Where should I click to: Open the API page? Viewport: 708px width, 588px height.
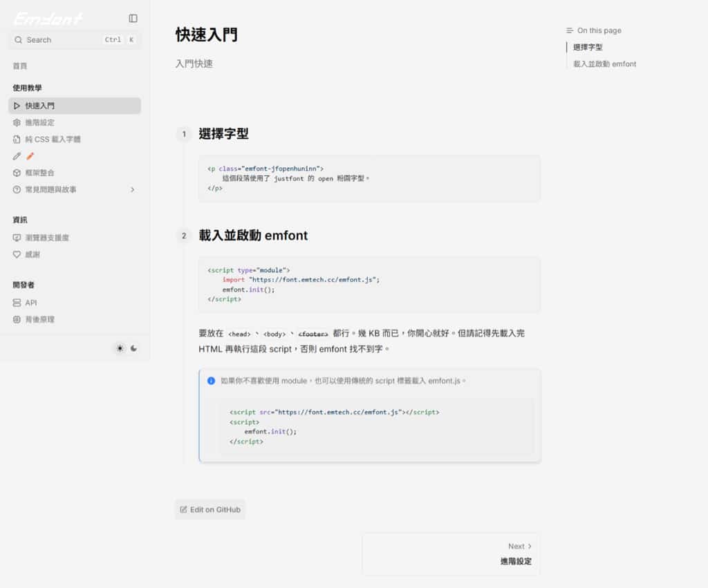tap(75, 303)
